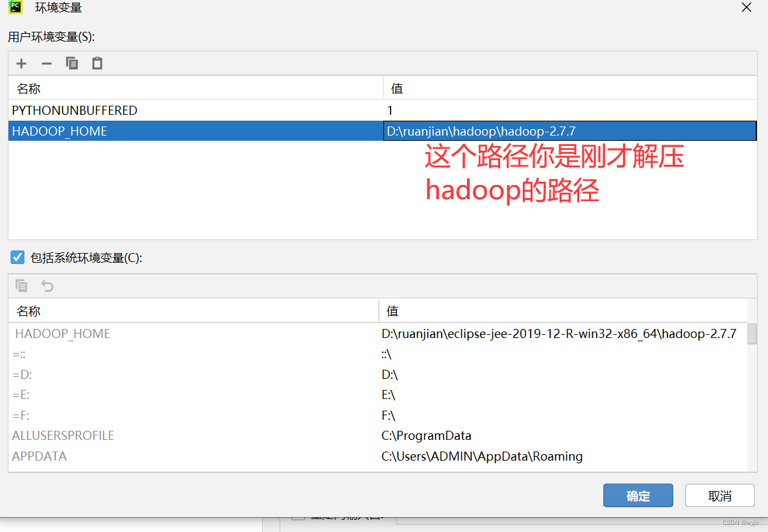Click the E:\ value cell
The width and height of the screenshot is (768, 532).
(389, 395)
